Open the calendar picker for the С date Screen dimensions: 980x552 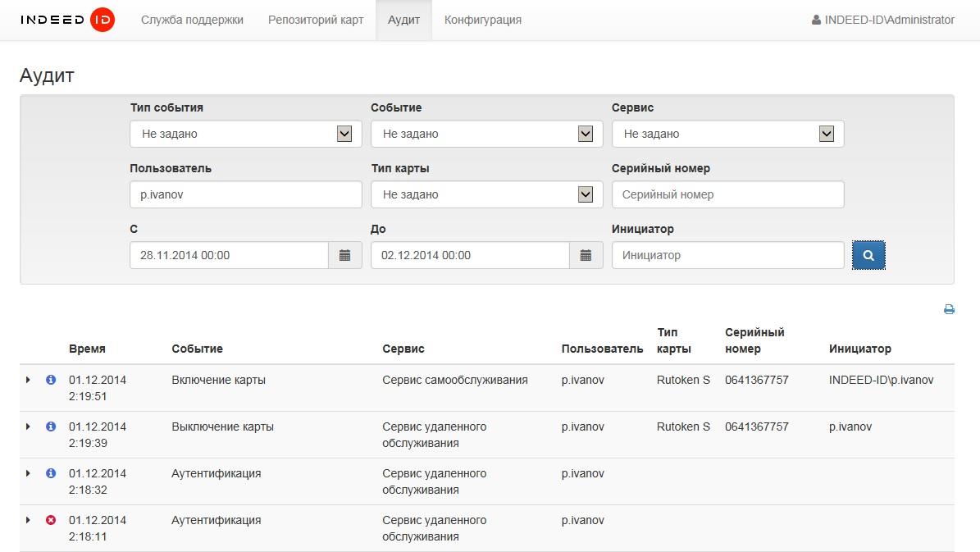pyautogui.click(x=344, y=255)
